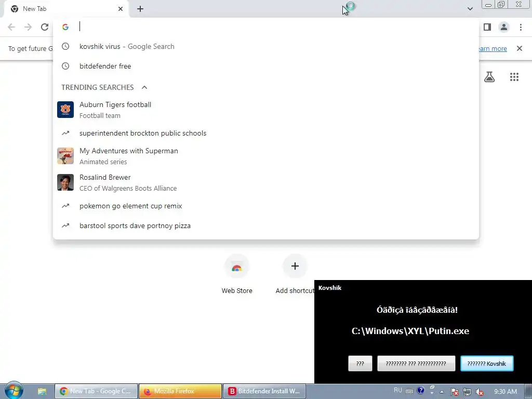
Task: Open the network status tray icon
Action: pos(467,392)
